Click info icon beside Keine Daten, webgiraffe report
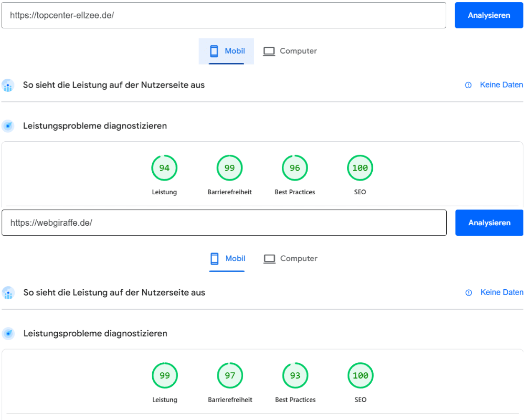Image resolution: width=525 pixels, height=420 pixels. (468, 293)
